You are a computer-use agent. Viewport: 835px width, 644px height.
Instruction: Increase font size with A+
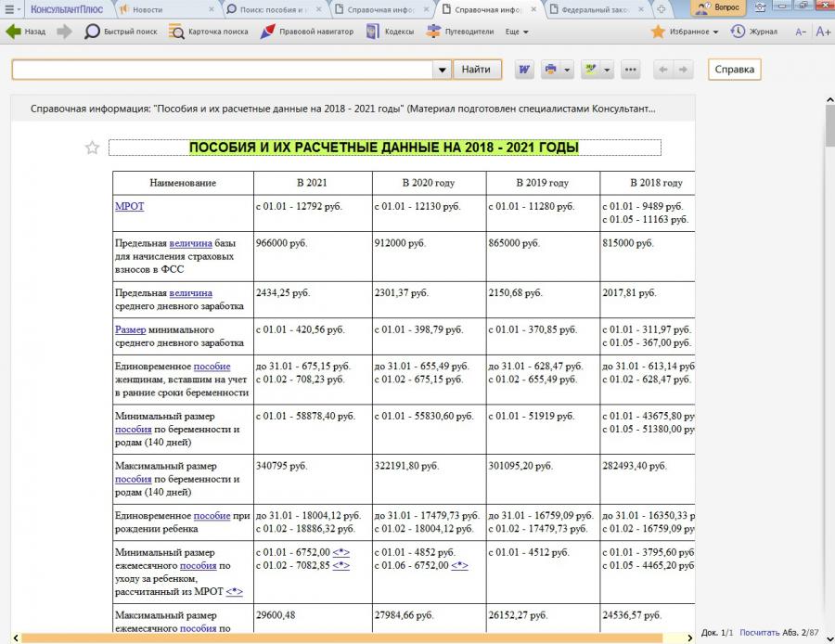pos(822,32)
